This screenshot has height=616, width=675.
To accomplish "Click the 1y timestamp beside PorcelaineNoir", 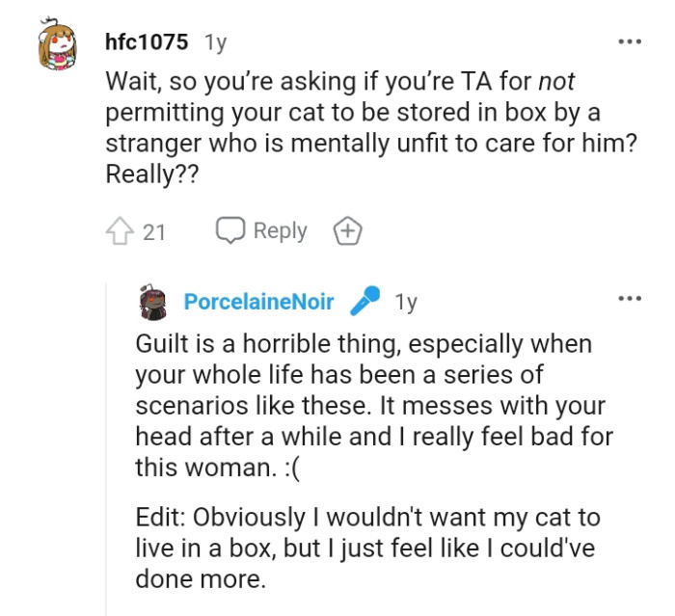I will (x=406, y=302).
